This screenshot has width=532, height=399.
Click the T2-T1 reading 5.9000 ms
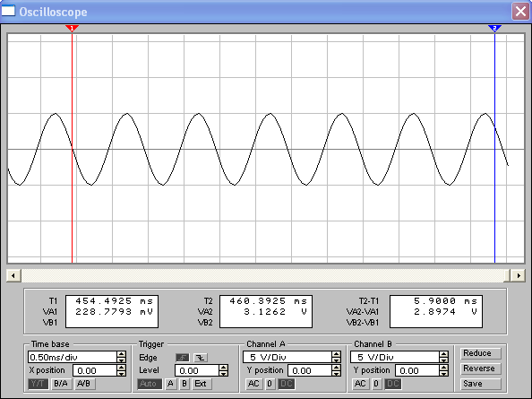click(x=445, y=301)
